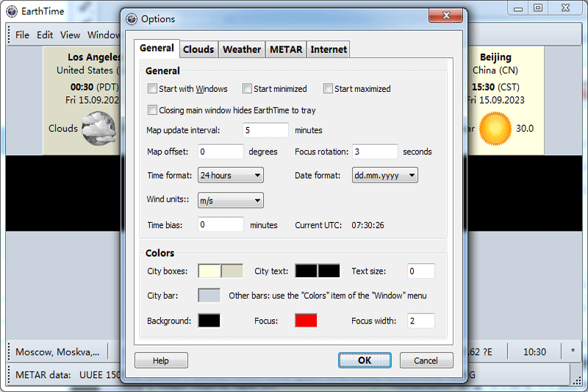Check the Start maximized option

click(x=329, y=89)
